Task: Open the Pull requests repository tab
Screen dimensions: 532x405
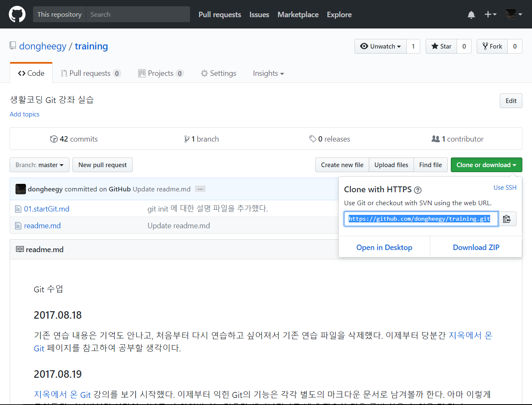Action: [x=90, y=73]
